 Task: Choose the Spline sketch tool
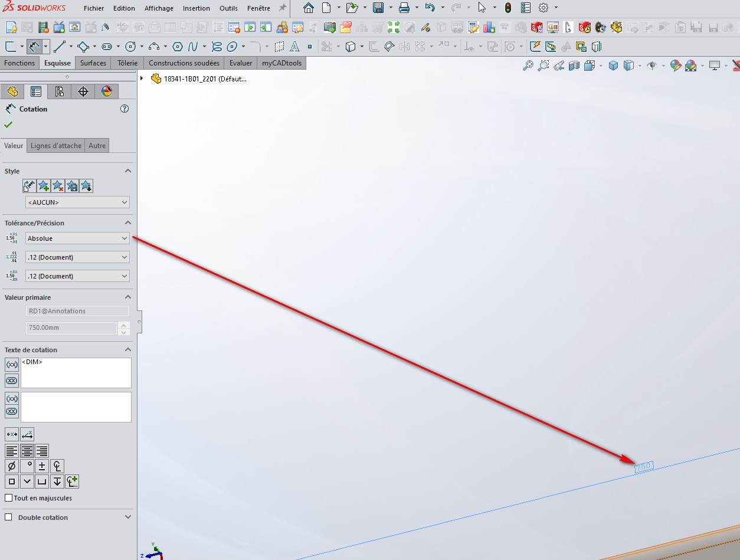[x=192, y=47]
